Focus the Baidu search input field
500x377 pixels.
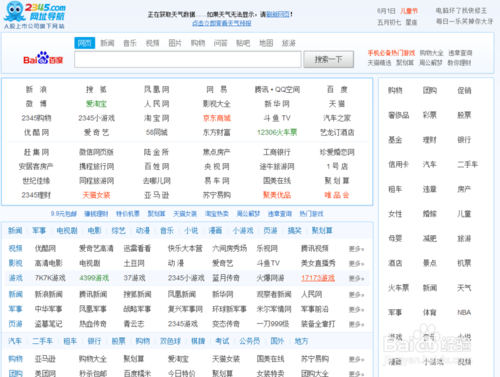188,59
